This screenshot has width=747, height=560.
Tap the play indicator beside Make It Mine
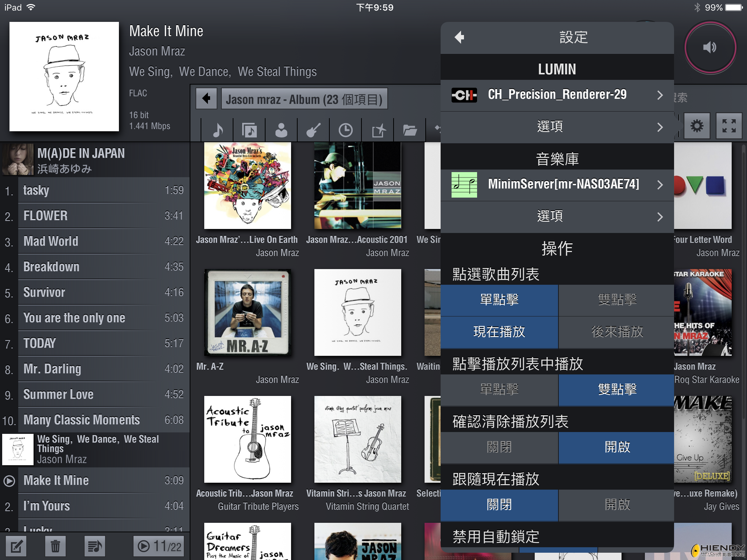(9, 481)
